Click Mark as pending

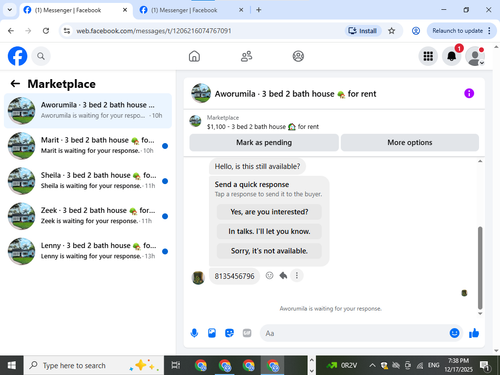(x=264, y=142)
